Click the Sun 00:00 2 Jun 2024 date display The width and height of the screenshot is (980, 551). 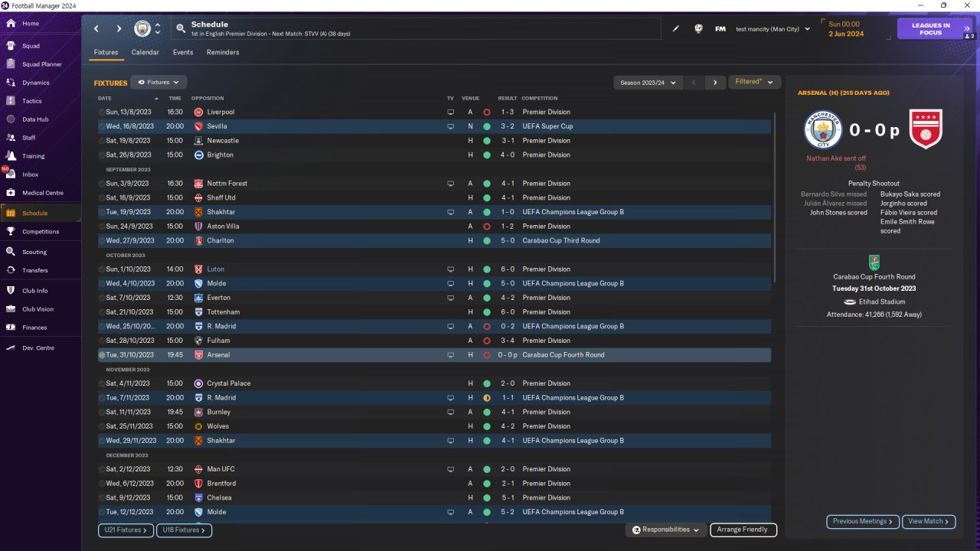point(846,29)
